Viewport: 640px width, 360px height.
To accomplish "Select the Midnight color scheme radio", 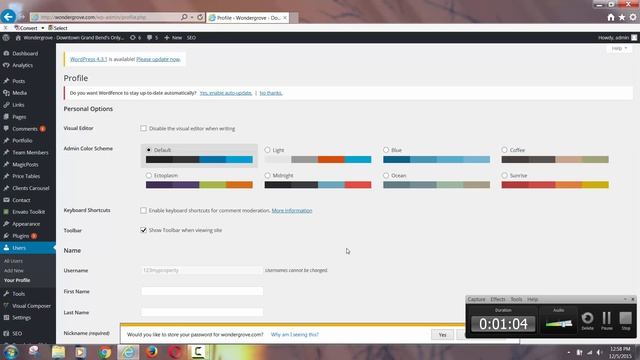I will 267,175.
